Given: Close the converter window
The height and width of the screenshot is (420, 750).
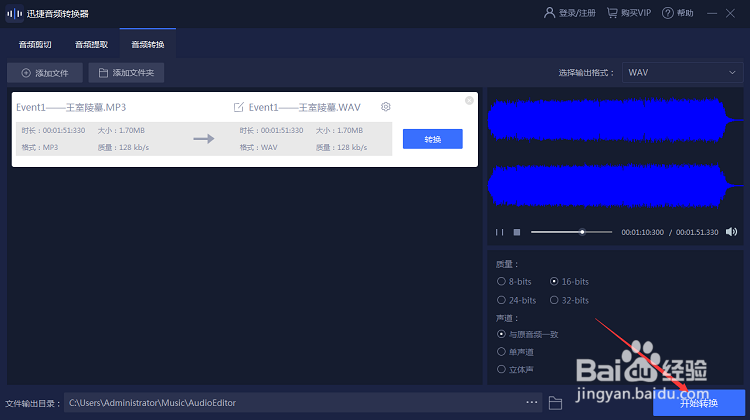Looking at the screenshot, I should [730, 13].
